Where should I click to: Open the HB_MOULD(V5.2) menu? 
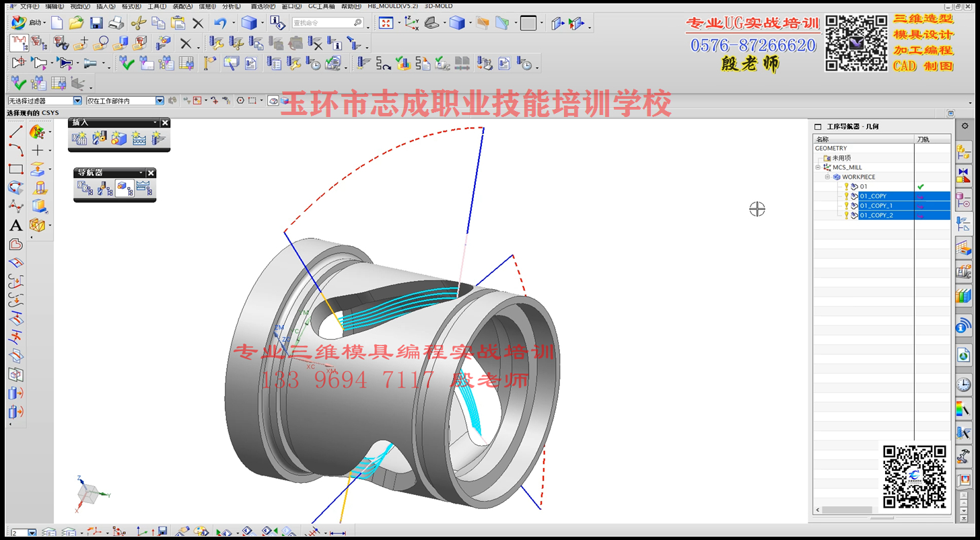tap(392, 6)
